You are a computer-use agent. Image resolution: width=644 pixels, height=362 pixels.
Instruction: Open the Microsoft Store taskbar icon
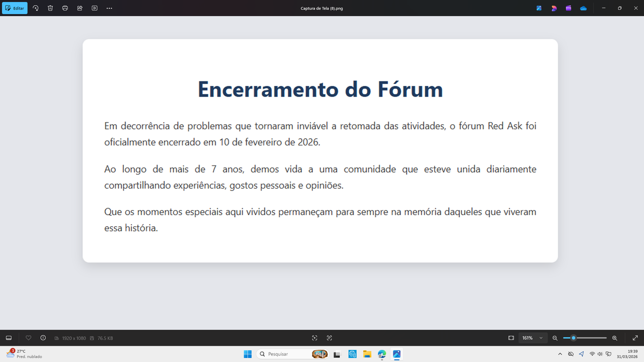tap(352, 354)
